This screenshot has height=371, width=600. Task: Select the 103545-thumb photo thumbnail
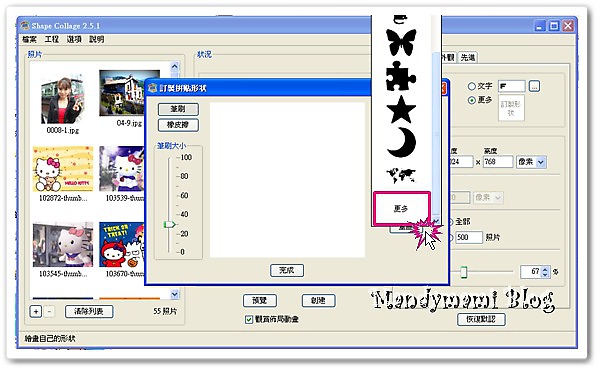63,244
